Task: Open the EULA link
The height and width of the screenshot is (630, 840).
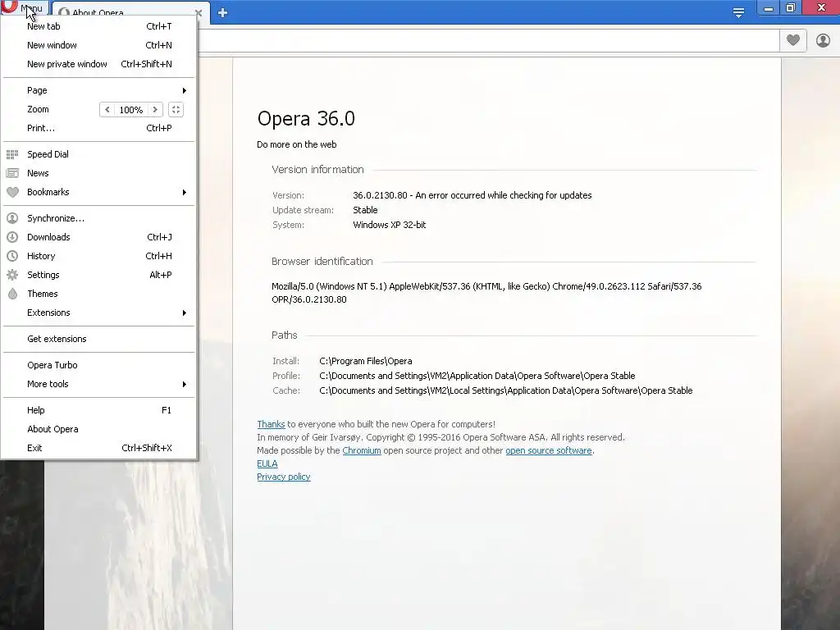Action: click(x=267, y=464)
